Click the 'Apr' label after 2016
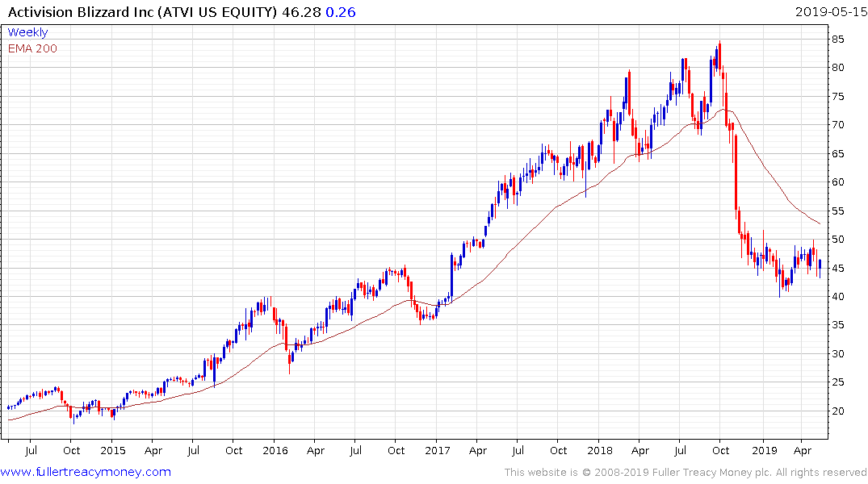Viewport: 868px width, 484px height. (x=315, y=450)
